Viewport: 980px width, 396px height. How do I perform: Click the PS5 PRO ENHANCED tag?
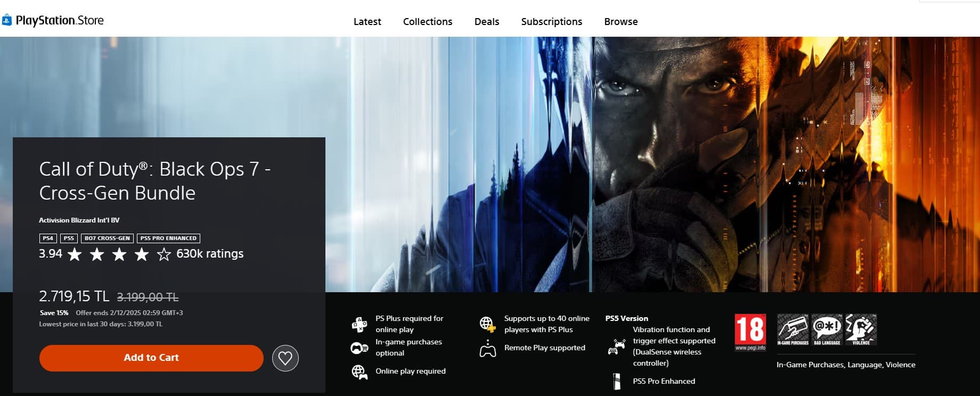(x=168, y=238)
